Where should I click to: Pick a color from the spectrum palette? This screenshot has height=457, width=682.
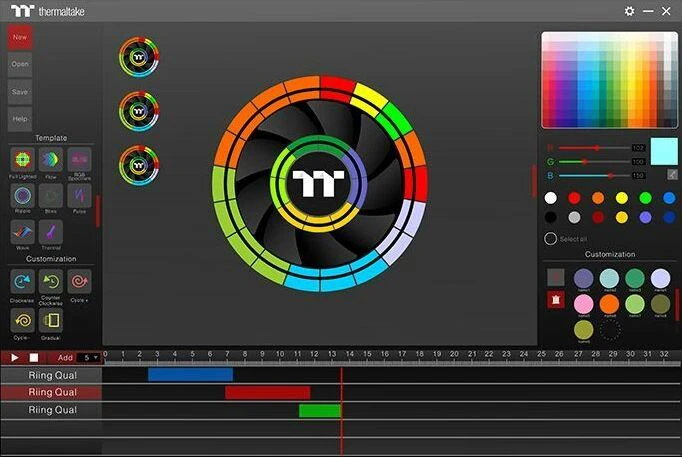tap(609, 80)
